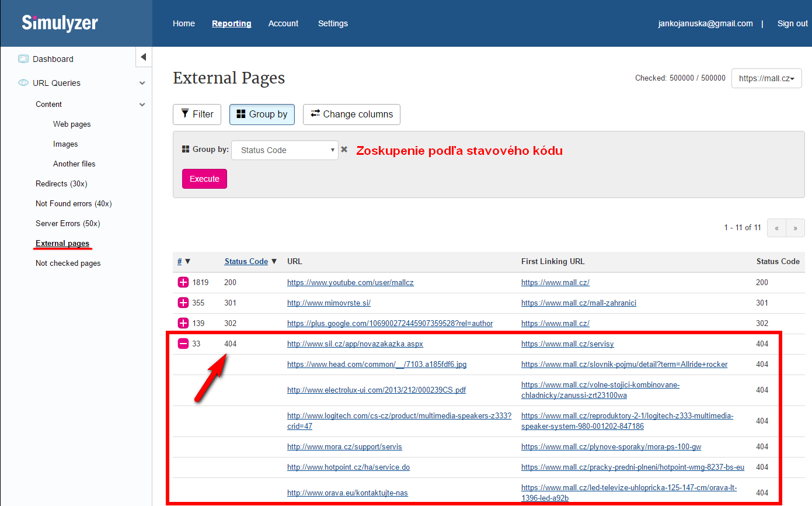Open the Status Code group-by dropdown
The height and width of the screenshot is (506, 812).
[285, 150]
